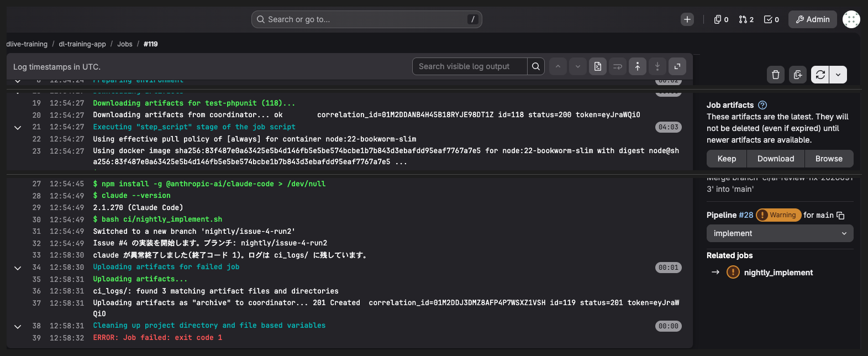Open the create new plus menu
Viewport: 868px width, 356px height.
[687, 19]
